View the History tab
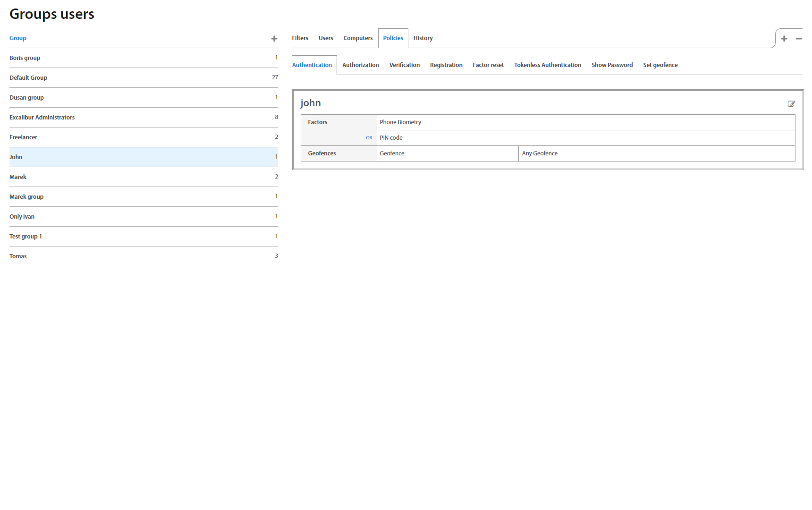The width and height of the screenshot is (812, 510). 423,38
